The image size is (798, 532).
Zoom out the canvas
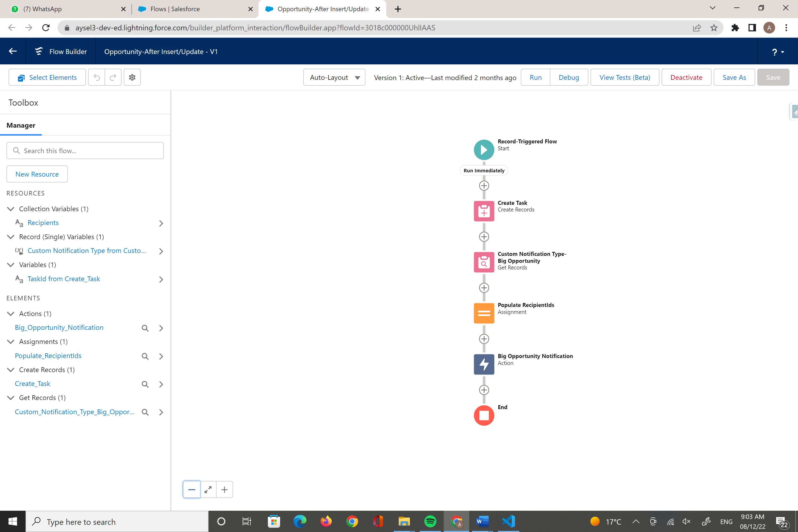pyautogui.click(x=192, y=489)
